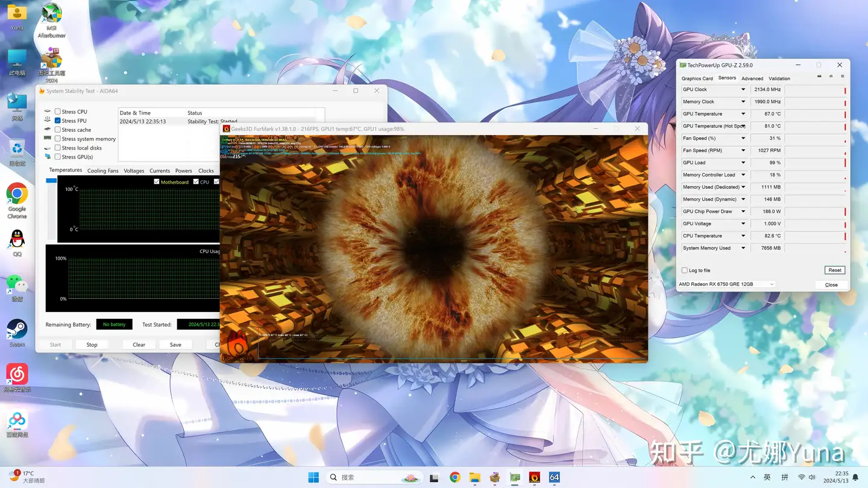Open the WeChat desktop shortcut
This screenshot has width=868, height=488.
tap(17, 288)
